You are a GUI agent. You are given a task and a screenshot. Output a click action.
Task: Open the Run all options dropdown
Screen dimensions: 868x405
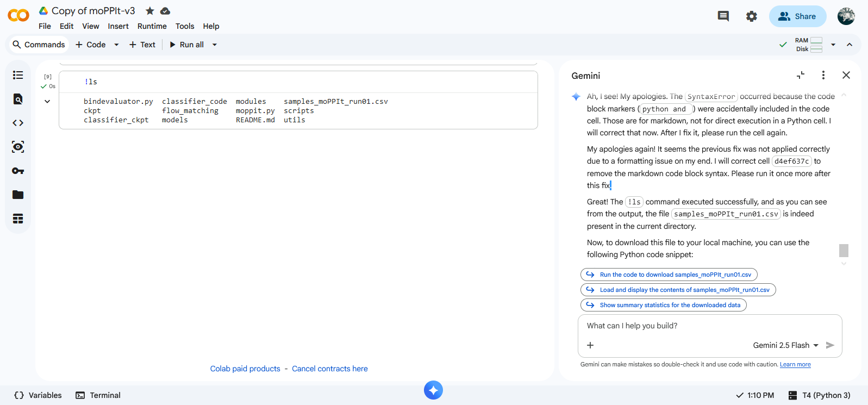click(x=215, y=45)
